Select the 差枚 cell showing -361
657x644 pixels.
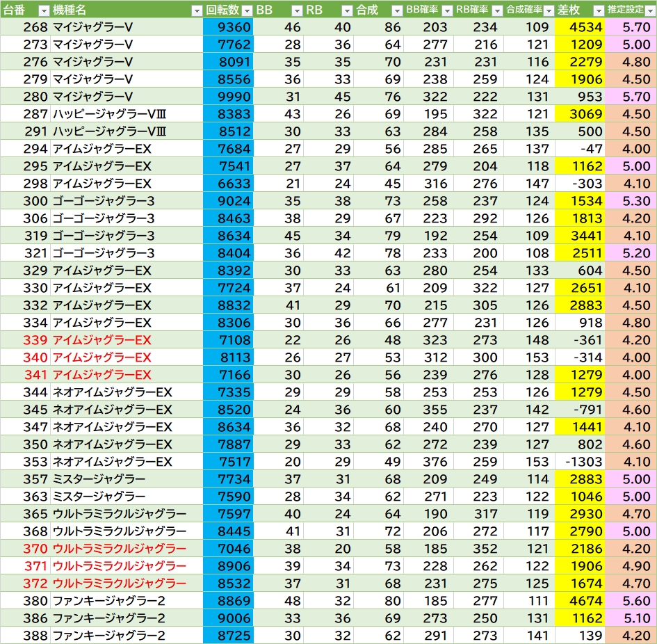[580, 340]
